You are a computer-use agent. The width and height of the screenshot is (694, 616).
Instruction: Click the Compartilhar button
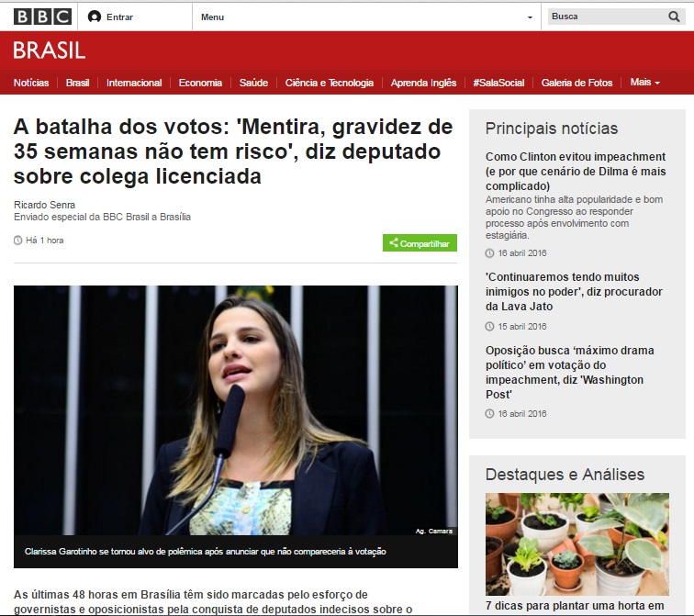click(420, 243)
